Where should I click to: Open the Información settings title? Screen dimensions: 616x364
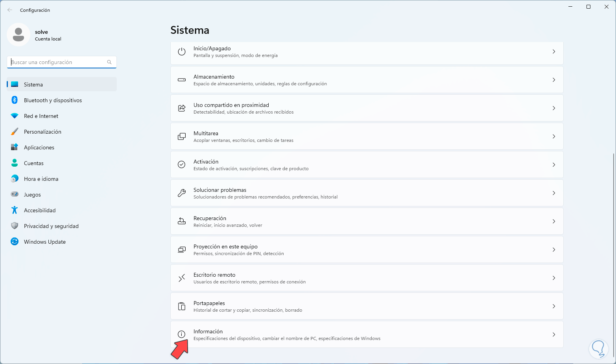tap(208, 331)
